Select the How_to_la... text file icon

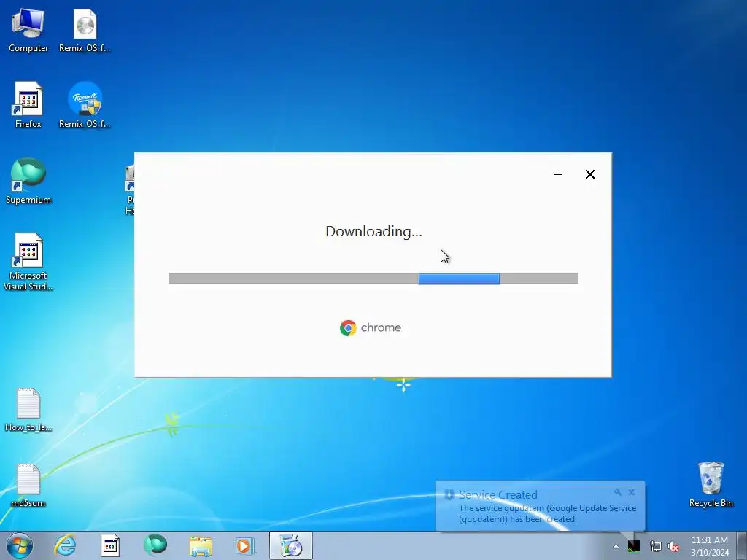(x=28, y=410)
